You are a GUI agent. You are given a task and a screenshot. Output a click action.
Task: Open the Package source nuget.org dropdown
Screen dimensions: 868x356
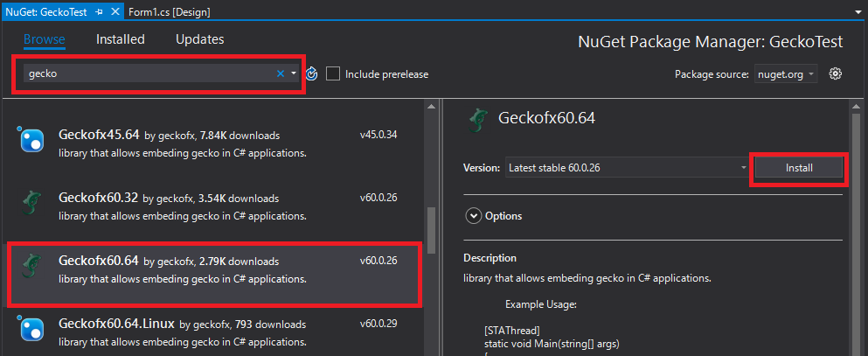[x=786, y=74]
